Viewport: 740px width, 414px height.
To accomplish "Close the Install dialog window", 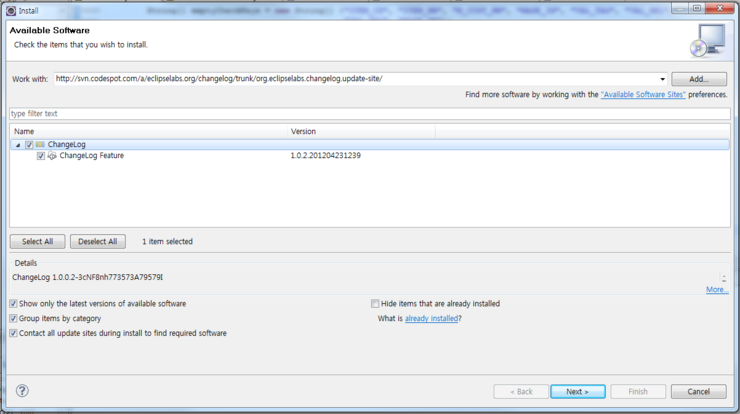I will 719,8.
